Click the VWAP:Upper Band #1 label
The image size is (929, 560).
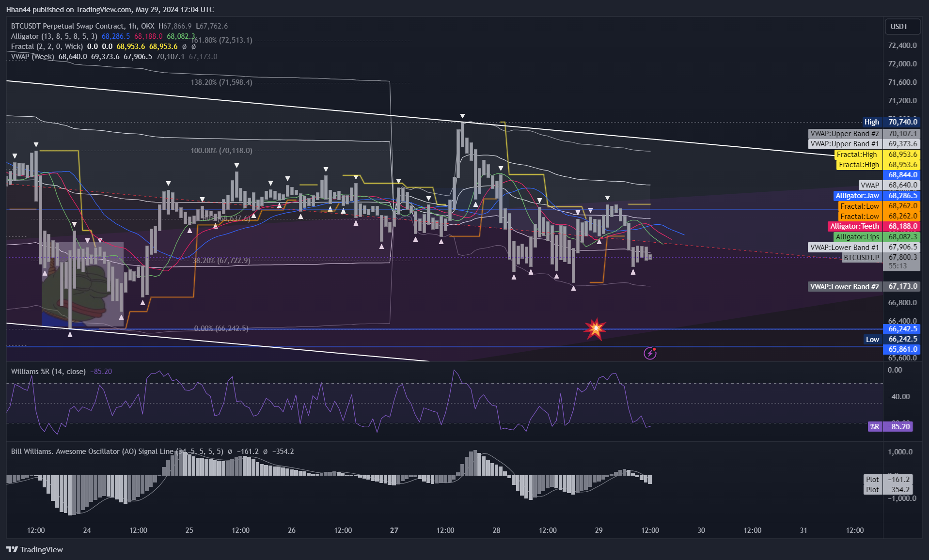pos(844,144)
